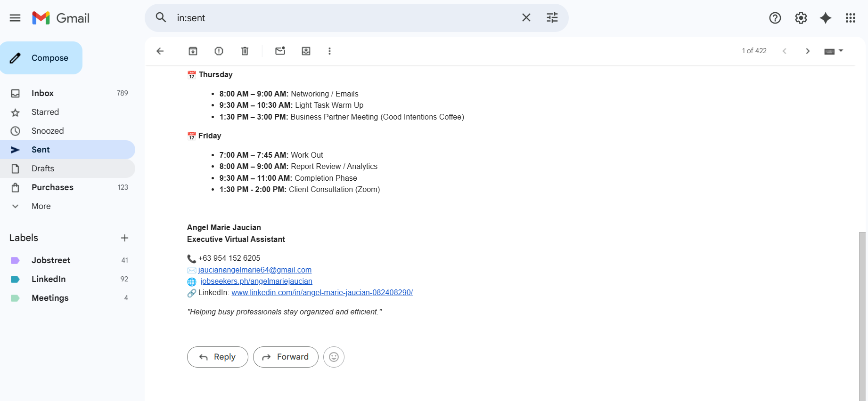Add an emoji reaction to the email
868x401 pixels.
334,357
